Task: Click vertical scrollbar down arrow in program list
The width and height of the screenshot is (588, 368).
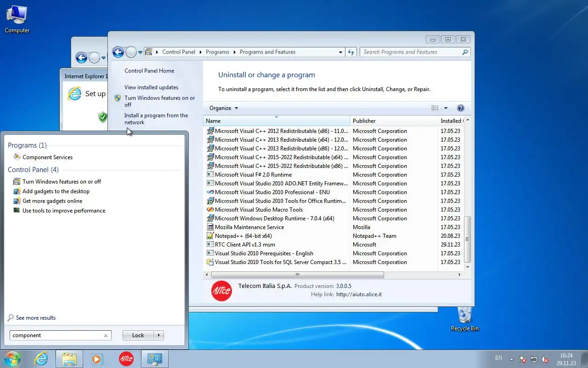Action: (x=468, y=267)
